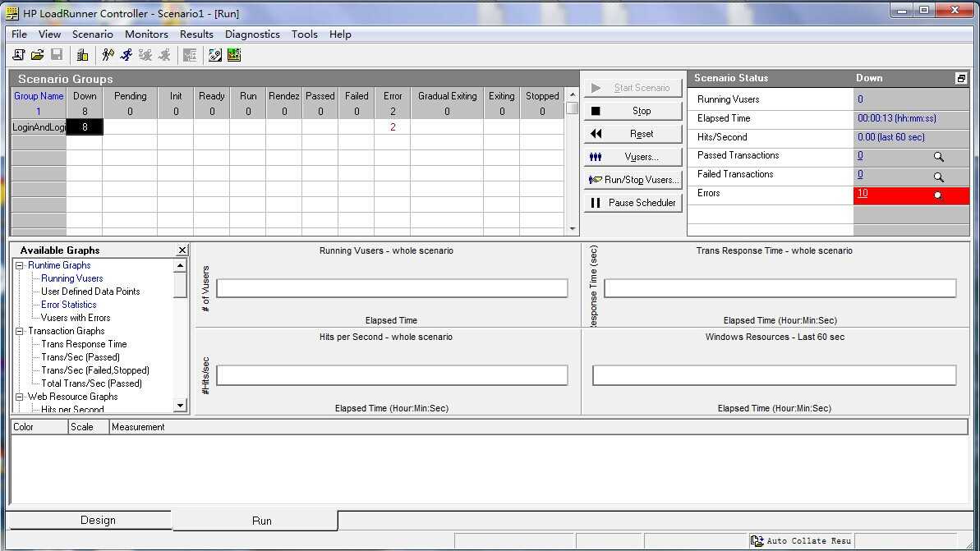Open the Monitors menu
Screen dimensions: 980x551
tap(146, 34)
